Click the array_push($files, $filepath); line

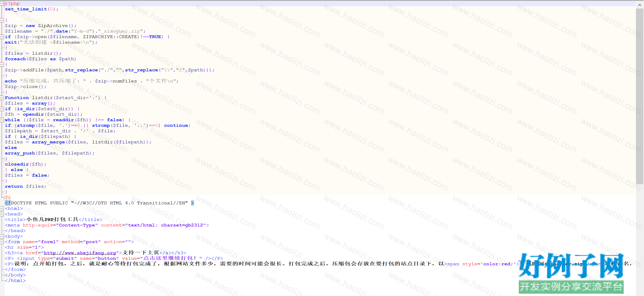point(49,153)
